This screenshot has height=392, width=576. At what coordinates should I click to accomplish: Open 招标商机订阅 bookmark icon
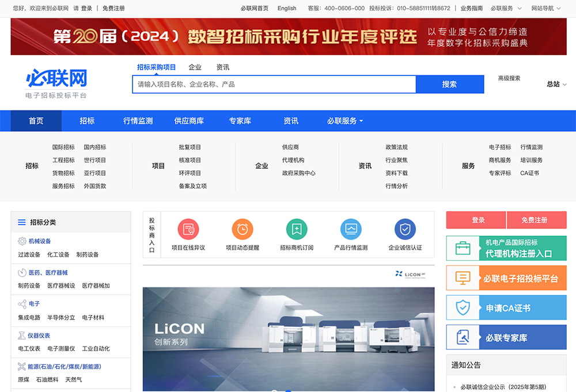click(x=297, y=229)
